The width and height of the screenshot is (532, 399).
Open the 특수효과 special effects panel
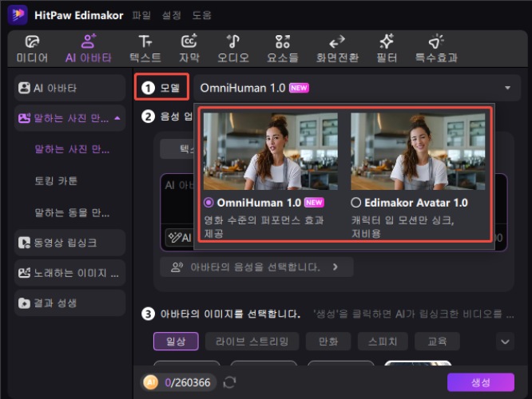[x=436, y=49]
